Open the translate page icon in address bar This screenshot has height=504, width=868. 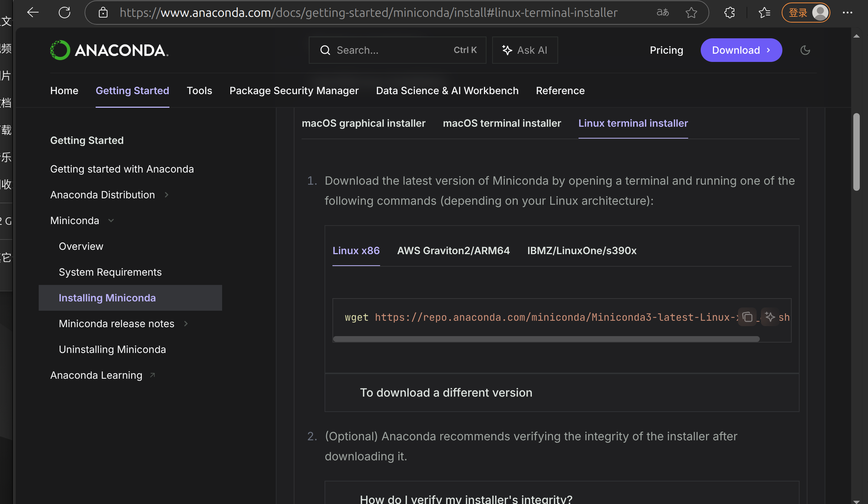tap(663, 13)
